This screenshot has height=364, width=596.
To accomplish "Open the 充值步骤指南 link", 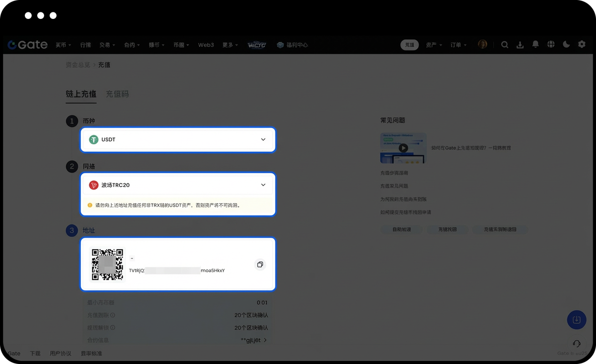I will coord(394,173).
